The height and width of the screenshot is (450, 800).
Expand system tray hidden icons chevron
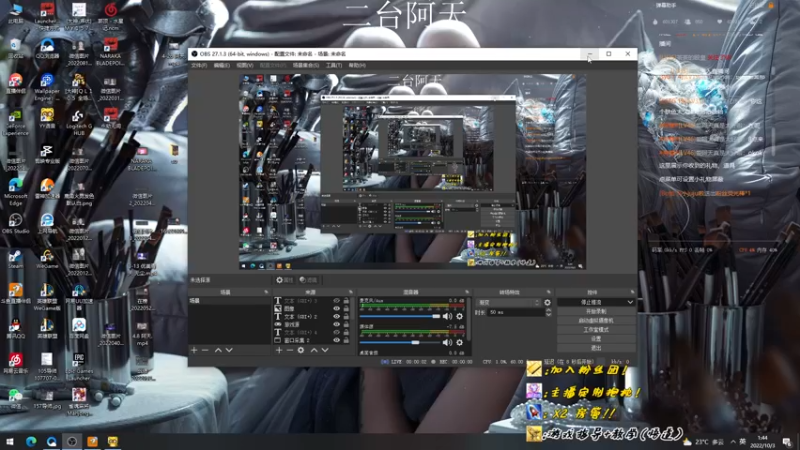tap(733, 442)
